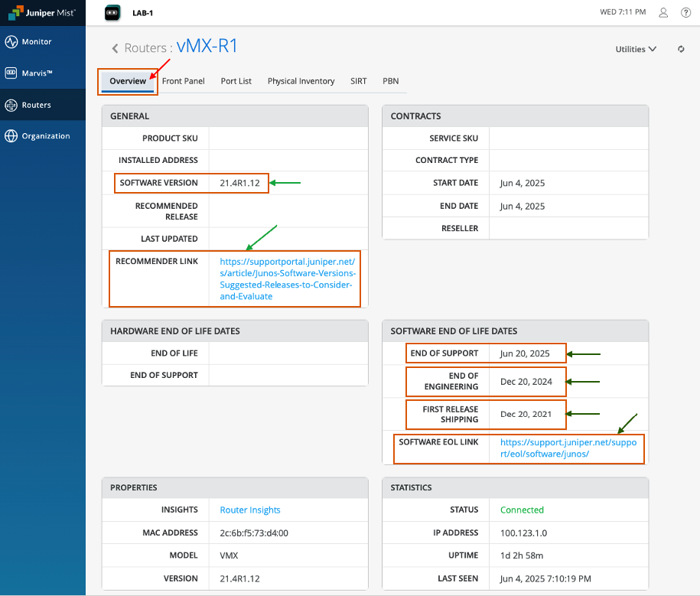Select the Routers sidebar icon

pyautogui.click(x=11, y=105)
